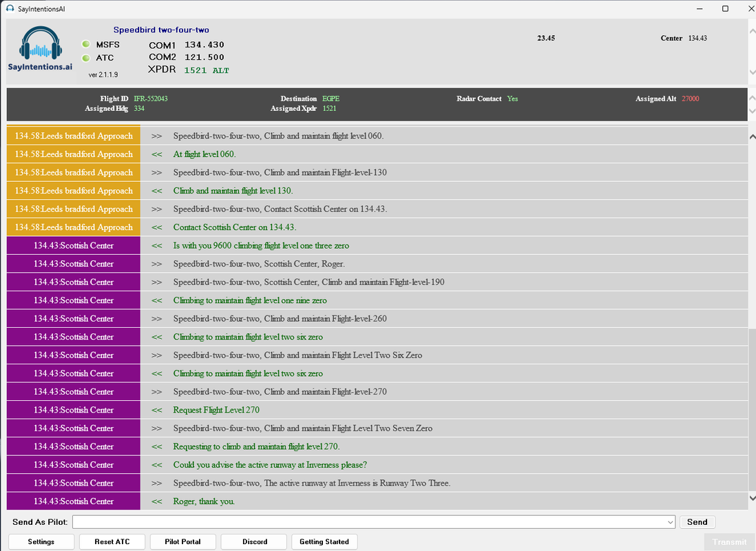
Task: Select 'active runway at Inverness is Runway Two Three' message
Action: (311, 484)
